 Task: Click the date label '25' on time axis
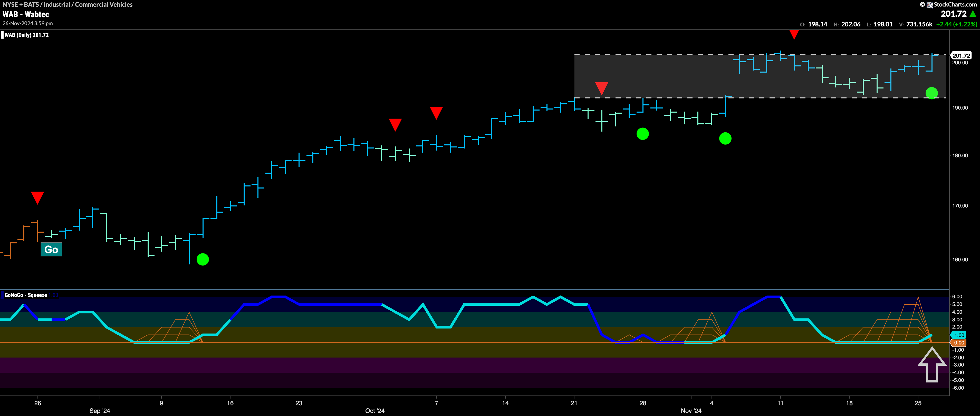coord(918,403)
